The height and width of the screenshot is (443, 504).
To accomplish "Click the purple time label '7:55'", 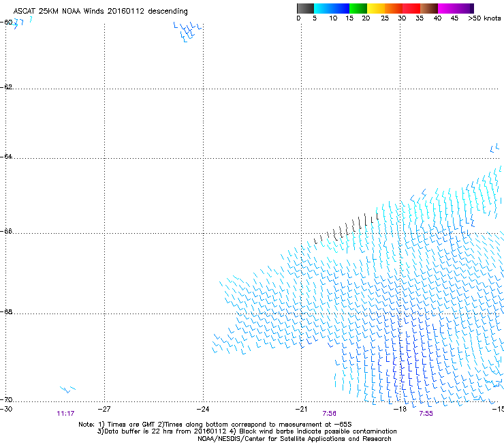I will pyautogui.click(x=426, y=414).
